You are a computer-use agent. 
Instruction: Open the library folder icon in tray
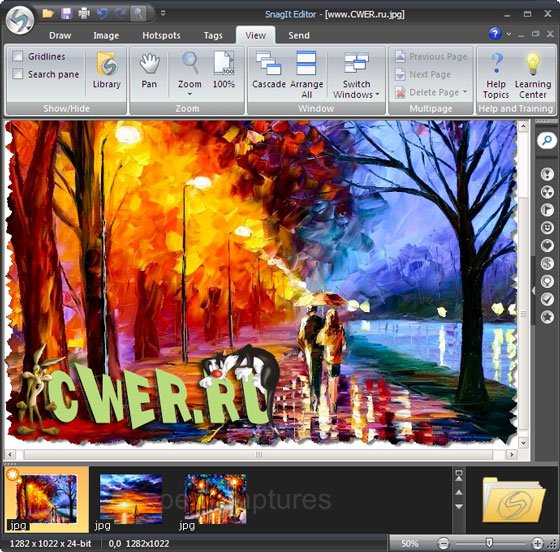[x=514, y=499]
